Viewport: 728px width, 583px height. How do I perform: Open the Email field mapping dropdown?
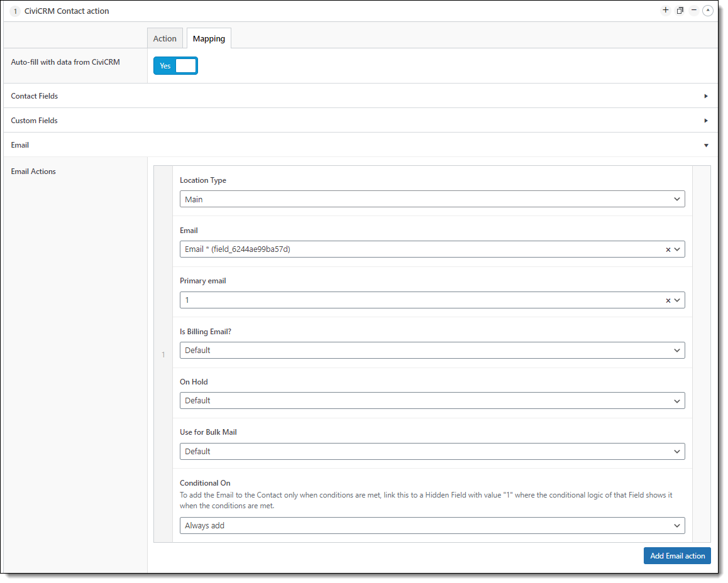433,249
